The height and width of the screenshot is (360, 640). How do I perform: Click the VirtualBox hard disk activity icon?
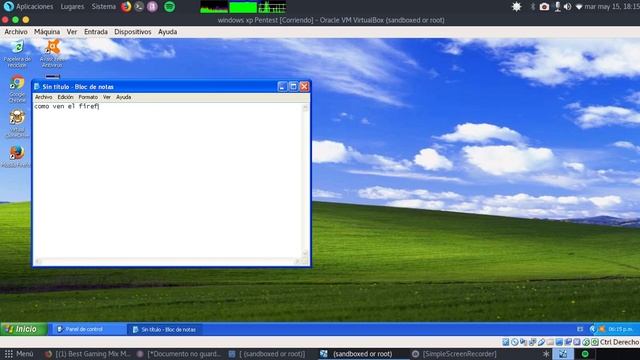pyautogui.click(x=506, y=342)
